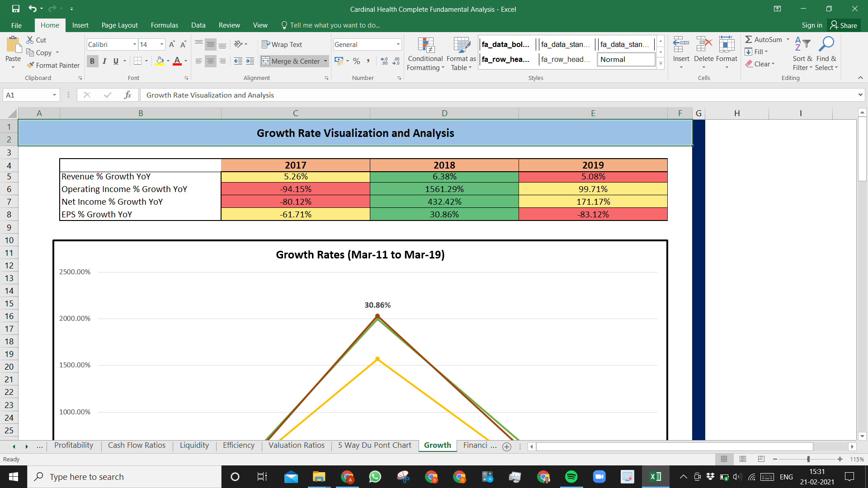Open the AutoSum dropdown arrow
The image size is (868, 488).
788,40
